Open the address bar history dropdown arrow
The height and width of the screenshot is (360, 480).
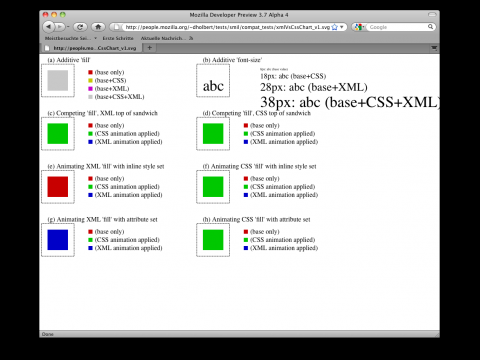(x=342, y=27)
